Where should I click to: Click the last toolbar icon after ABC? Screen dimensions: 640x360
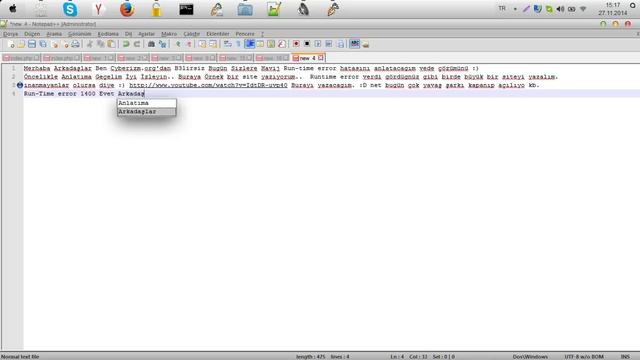tap(365, 44)
